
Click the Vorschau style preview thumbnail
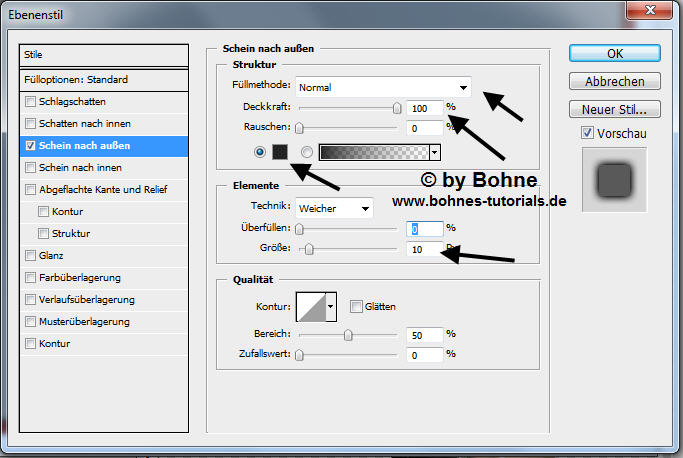pos(614,181)
